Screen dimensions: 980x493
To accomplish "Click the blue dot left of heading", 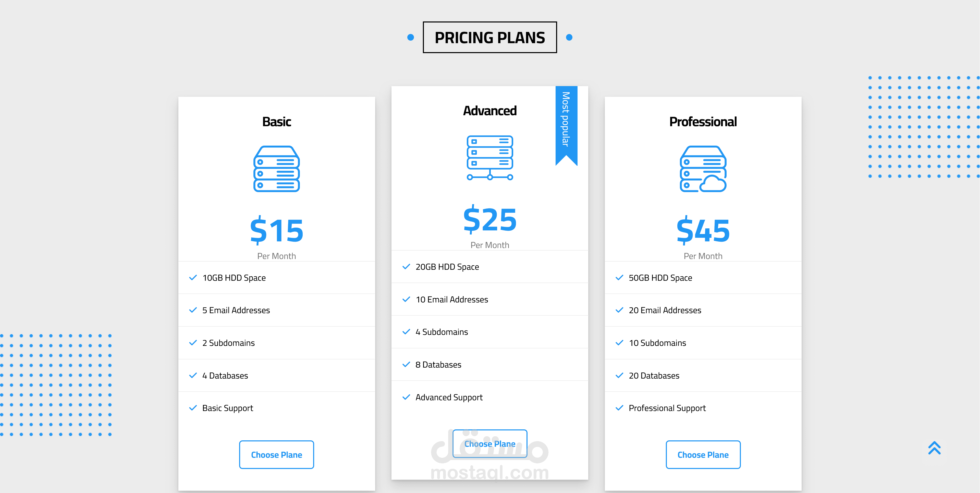I will coord(410,37).
